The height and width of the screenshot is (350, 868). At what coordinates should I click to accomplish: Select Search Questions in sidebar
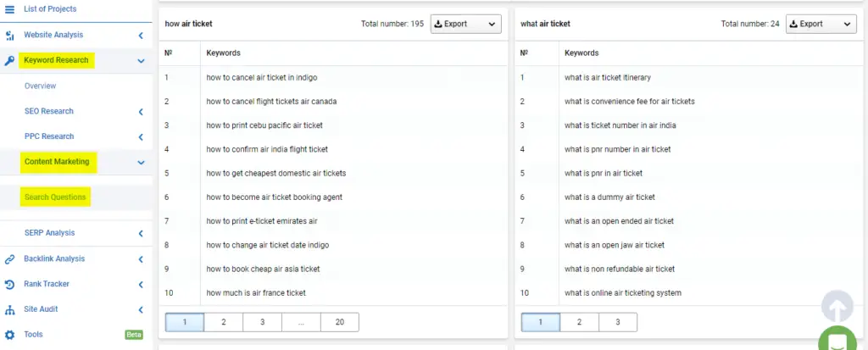coord(55,197)
